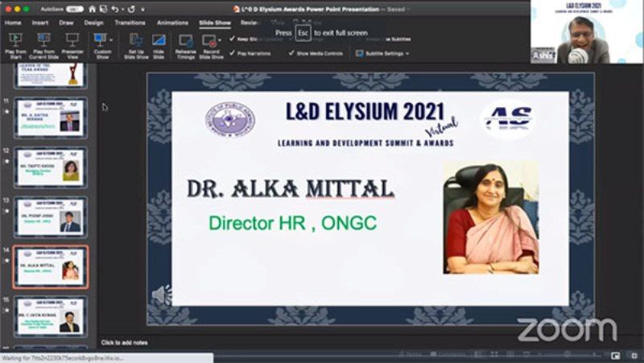Select slide 13 thumbnail

(51, 217)
